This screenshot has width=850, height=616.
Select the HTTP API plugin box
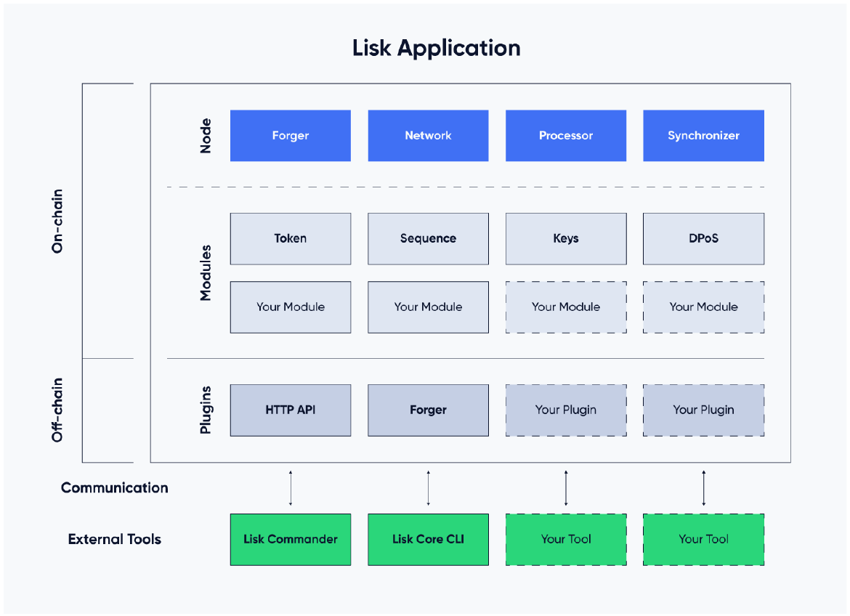[291, 410]
